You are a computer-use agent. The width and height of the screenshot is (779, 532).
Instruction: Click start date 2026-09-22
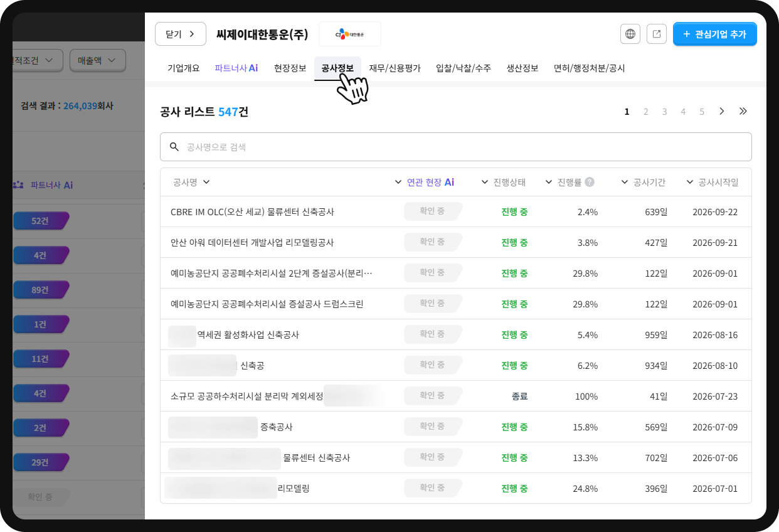715,212
